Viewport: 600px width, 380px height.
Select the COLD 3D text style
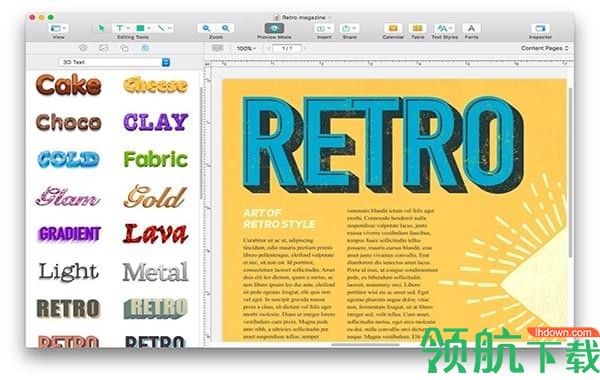pyautogui.click(x=69, y=160)
